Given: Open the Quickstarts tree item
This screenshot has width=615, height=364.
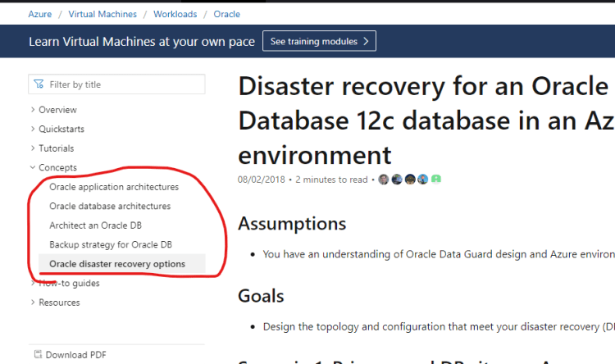Looking at the screenshot, I should click(61, 129).
